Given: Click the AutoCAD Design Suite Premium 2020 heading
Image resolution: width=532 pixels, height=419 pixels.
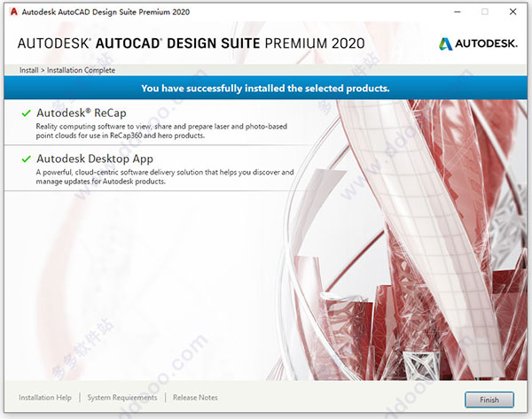Looking at the screenshot, I should pyautogui.click(x=191, y=43).
